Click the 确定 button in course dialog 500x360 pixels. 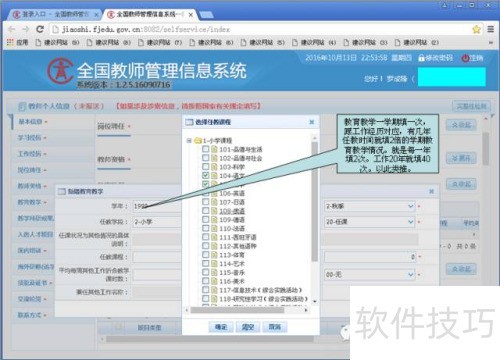221,327
